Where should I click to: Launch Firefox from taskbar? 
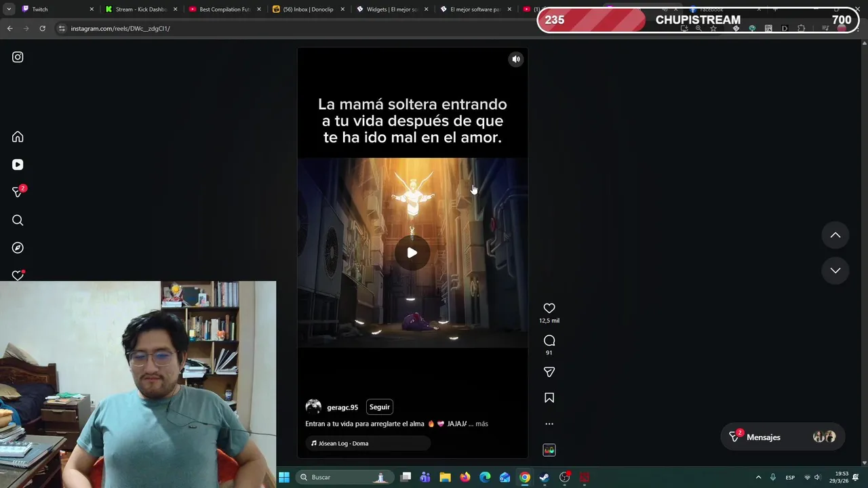tap(465, 477)
